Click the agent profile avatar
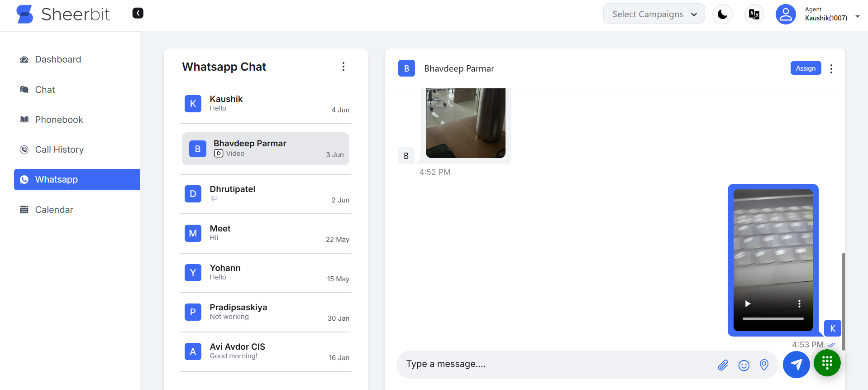Screen dimensions: 868x390 (786, 14)
